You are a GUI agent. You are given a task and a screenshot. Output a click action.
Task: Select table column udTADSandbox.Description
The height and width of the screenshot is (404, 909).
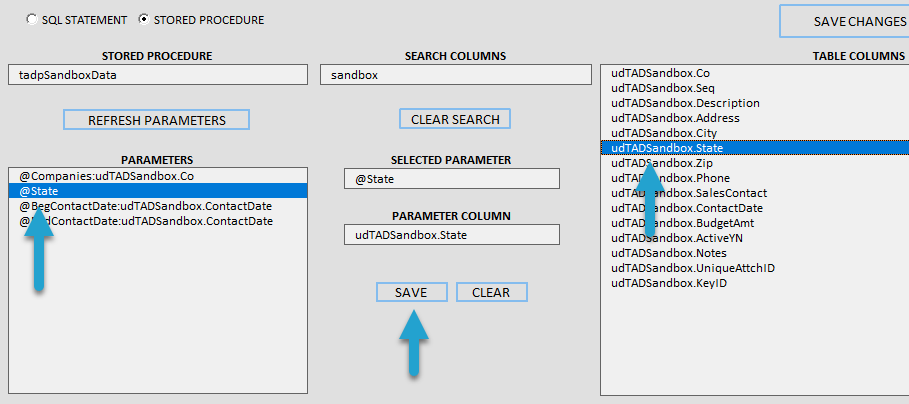pos(755,103)
